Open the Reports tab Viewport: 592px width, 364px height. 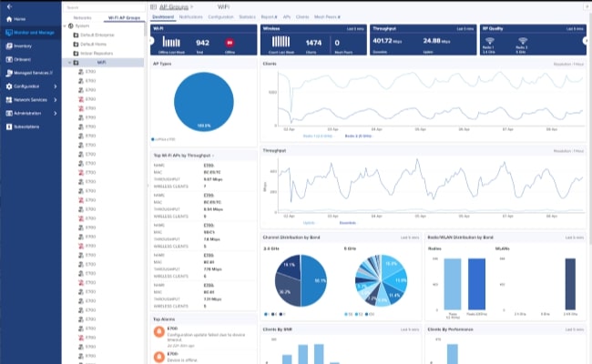(269, 17)
